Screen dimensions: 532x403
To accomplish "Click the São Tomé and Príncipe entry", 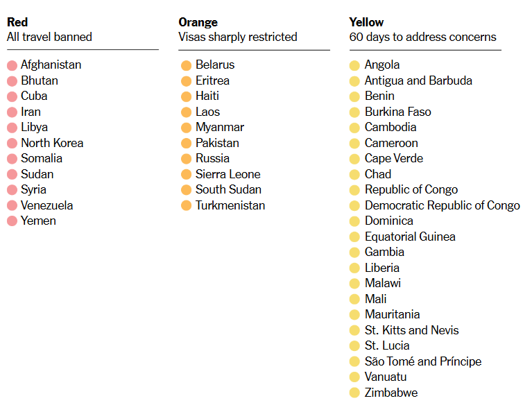I will (x=423, y=361).
